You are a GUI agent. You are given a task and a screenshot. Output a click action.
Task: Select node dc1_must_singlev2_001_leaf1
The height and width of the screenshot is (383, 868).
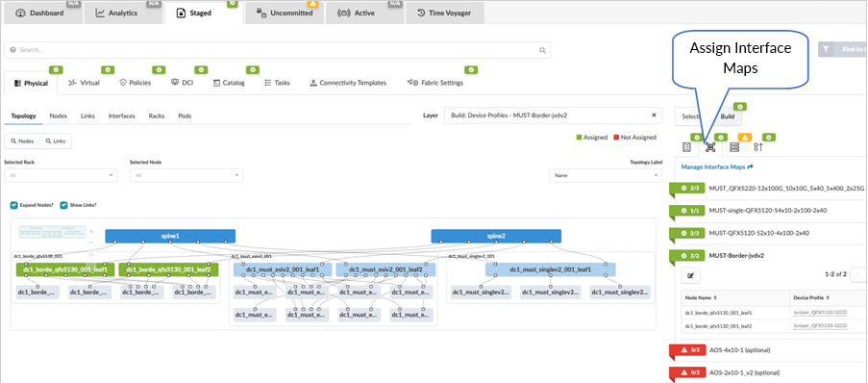(x=551, y=270)
